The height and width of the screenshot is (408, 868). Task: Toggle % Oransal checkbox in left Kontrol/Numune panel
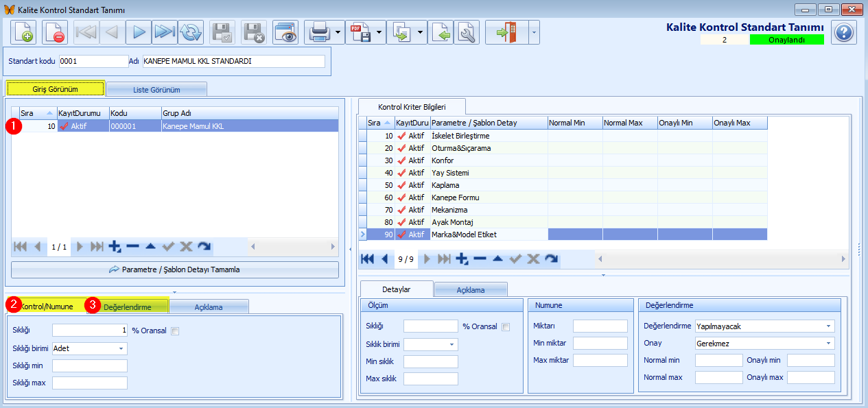pyautogui.click(x=175, y=331)
